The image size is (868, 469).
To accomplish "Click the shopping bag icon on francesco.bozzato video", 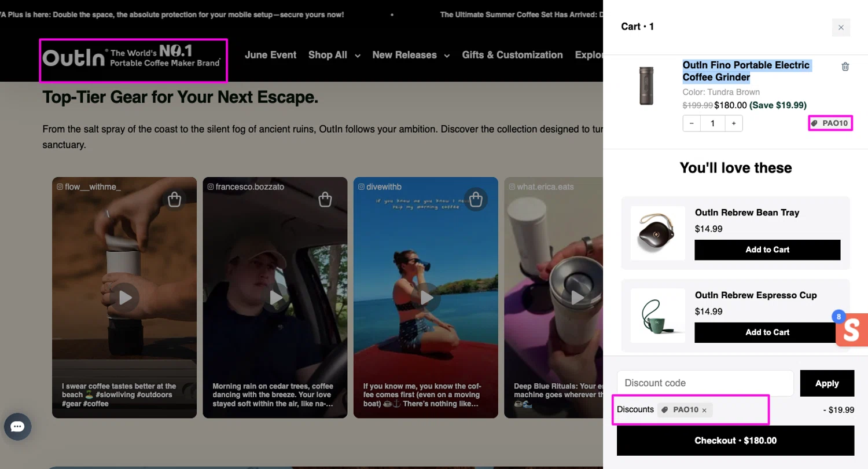I will [325, 200].
